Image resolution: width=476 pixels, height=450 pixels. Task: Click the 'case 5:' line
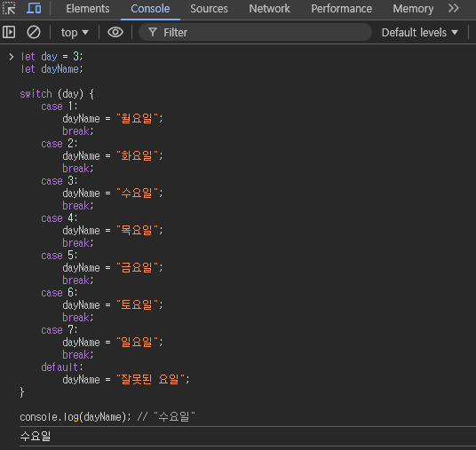pyautogui.click(x=59, y=256)
